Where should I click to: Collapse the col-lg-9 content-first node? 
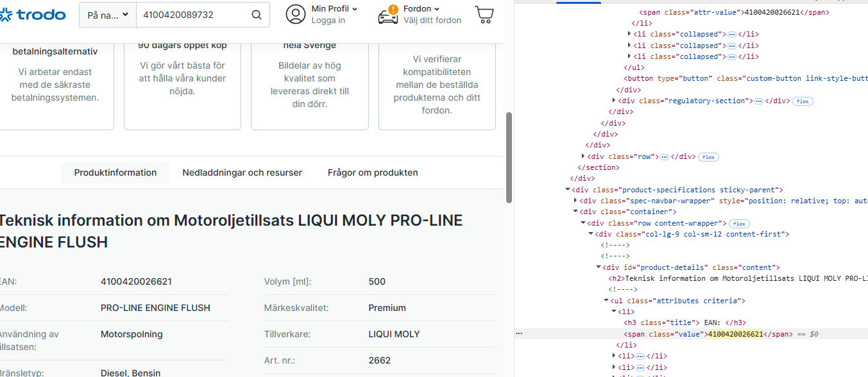point(591,234)
